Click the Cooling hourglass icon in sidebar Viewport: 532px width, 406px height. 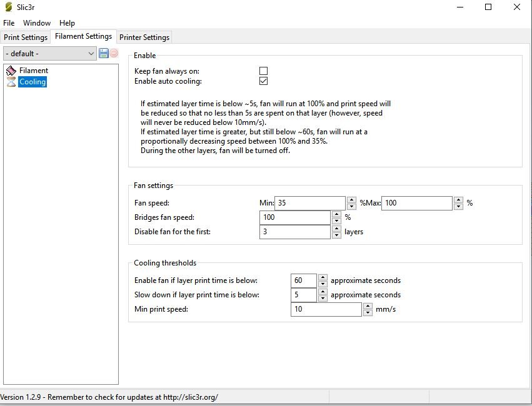[11, 82]
